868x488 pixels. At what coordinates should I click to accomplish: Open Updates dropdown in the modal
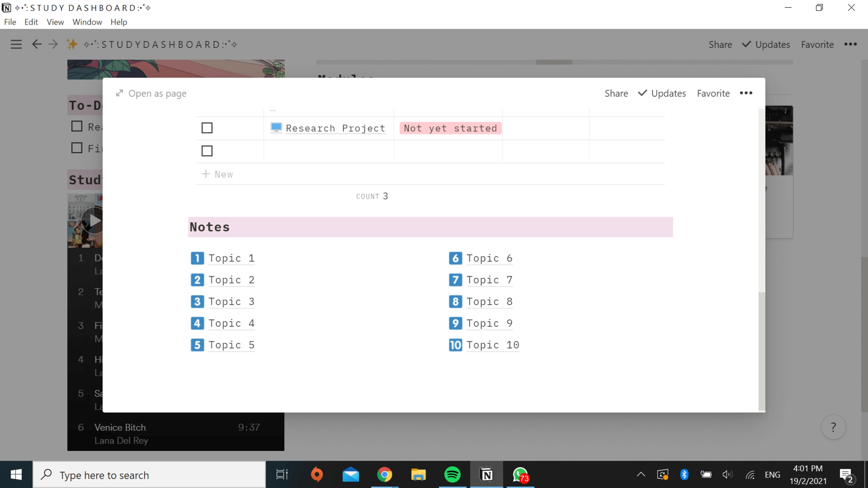click(x=662, y=93)
